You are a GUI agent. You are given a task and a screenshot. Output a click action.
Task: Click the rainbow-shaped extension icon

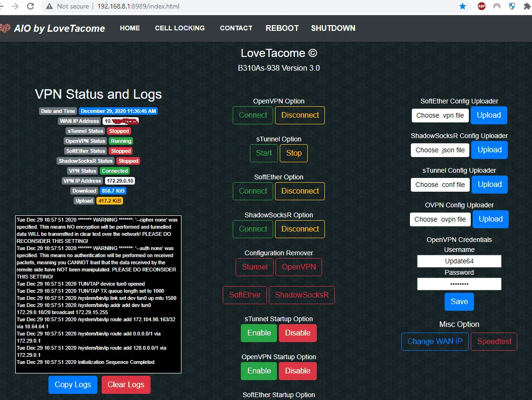pyautogui.click(x=497, y=6)
